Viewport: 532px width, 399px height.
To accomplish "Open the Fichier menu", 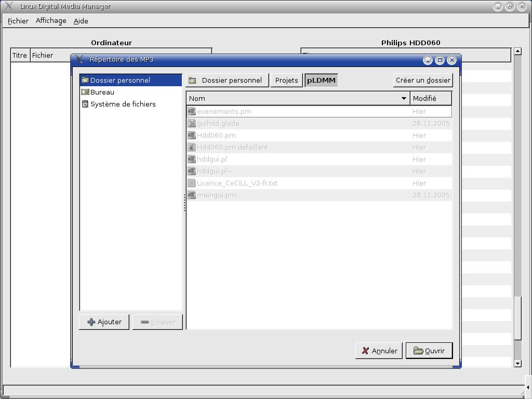I will (18, 21).
